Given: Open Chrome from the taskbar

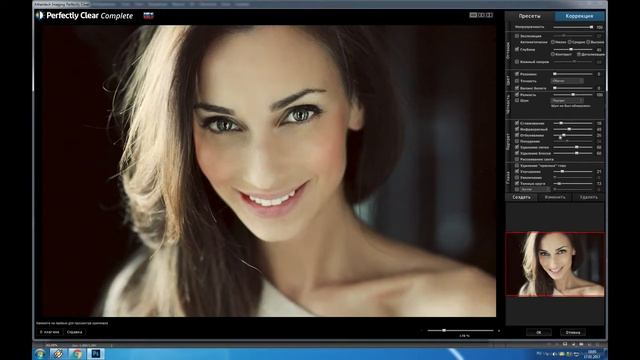Looking at the screenshot, I should pos(77,354).
